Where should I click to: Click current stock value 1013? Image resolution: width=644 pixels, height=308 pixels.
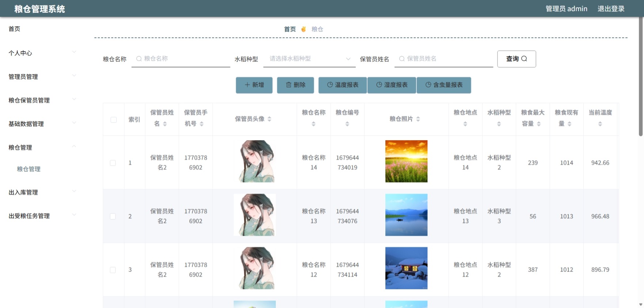point(567,216)
